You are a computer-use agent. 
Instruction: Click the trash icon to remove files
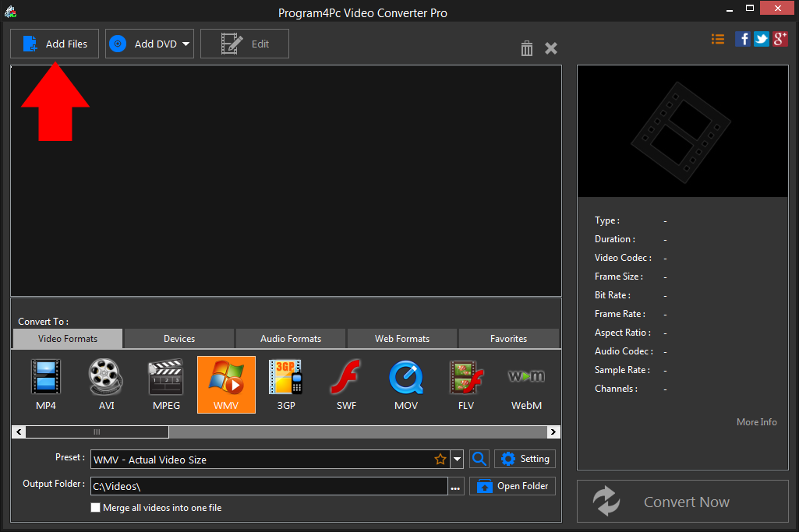click(x=526, y=48)
